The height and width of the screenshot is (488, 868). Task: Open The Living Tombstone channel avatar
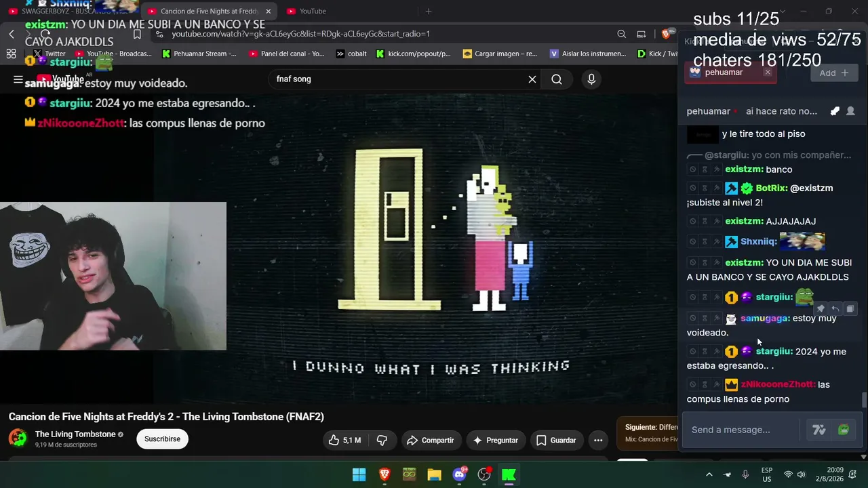(18, 438)
